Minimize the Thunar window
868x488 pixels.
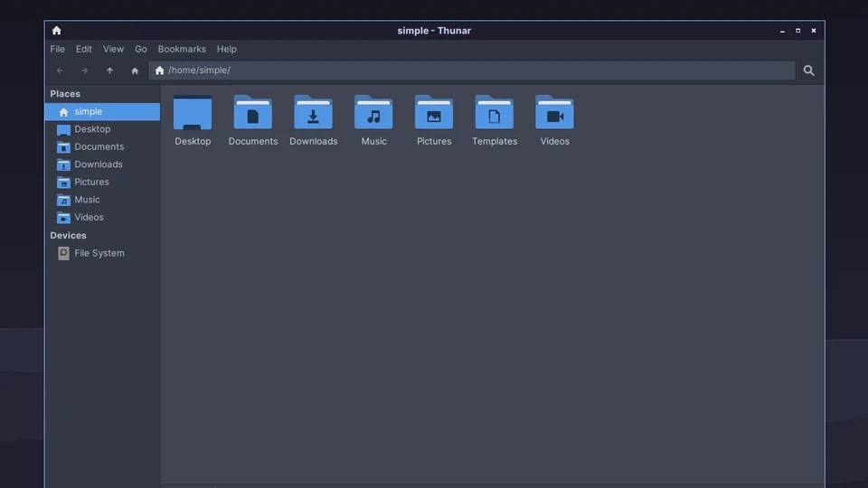click(x=782, y=31)
